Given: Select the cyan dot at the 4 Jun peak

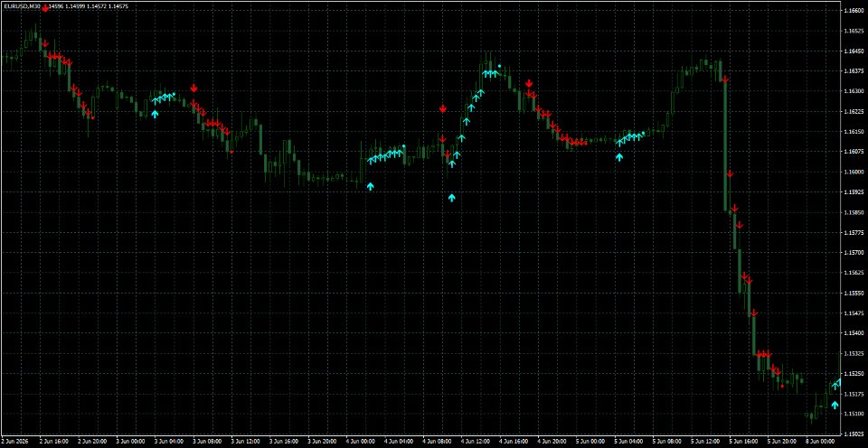Looking at the screenshot, I should coord(499,66).
